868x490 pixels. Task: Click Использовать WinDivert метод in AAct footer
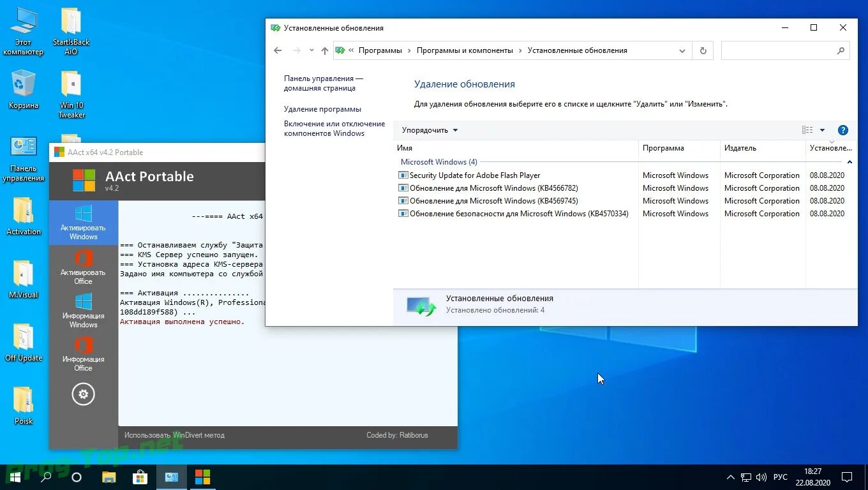174,435
